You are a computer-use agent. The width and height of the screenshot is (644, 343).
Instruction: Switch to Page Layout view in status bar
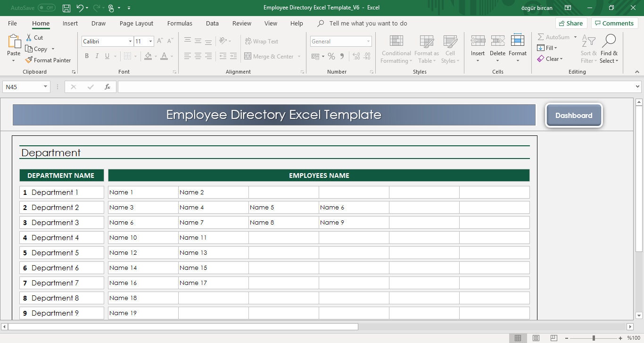(x=536, y=338)
